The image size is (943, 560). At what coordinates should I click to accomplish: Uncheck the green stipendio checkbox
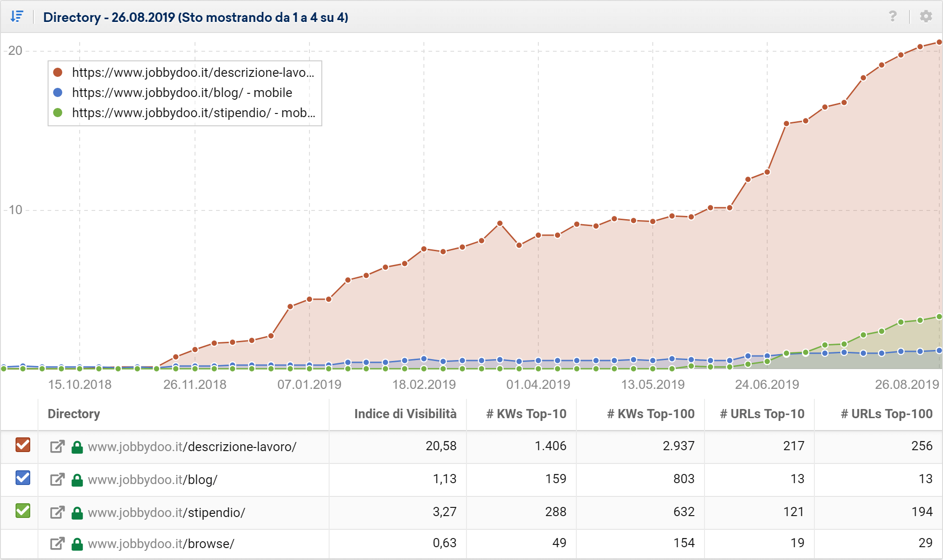coord(23,511)
